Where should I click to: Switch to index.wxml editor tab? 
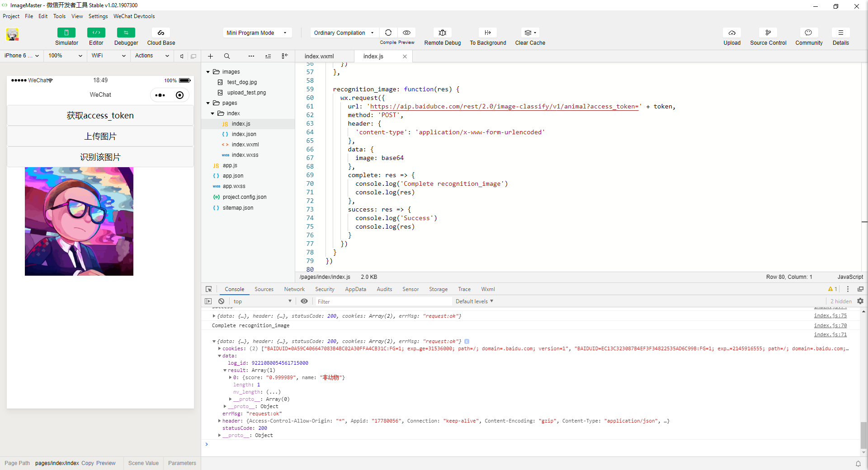319,56
